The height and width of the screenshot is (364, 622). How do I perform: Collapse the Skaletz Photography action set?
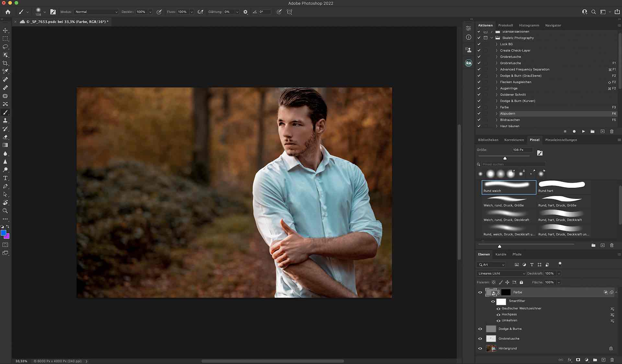[x=491, y=38]
